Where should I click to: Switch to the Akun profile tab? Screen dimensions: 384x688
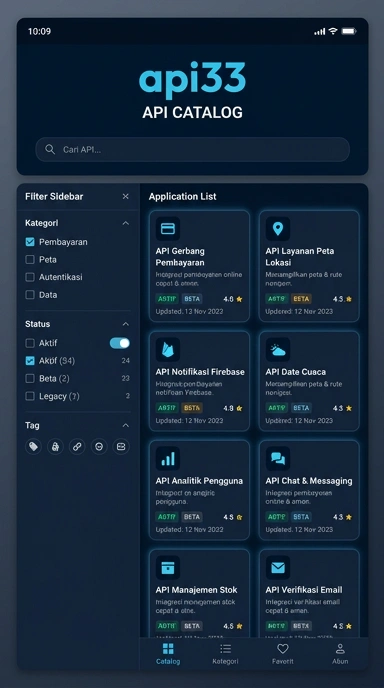340,654
